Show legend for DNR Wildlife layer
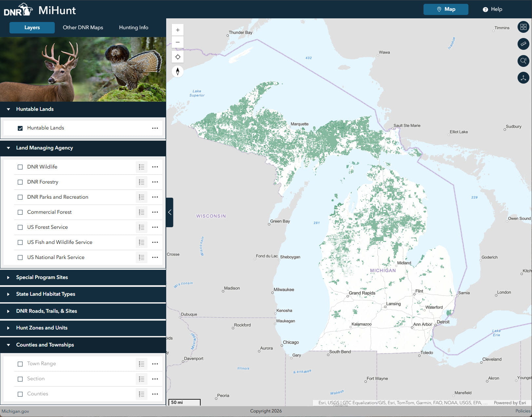Image resolution: width=532 pixels, height=417 pixels. [142, 167]
